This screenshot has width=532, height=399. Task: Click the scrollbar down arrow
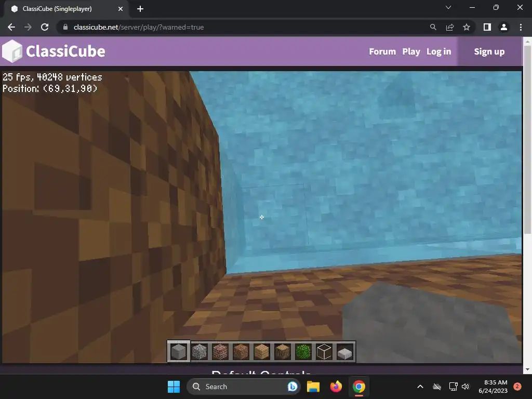click(x=527, y=369)
